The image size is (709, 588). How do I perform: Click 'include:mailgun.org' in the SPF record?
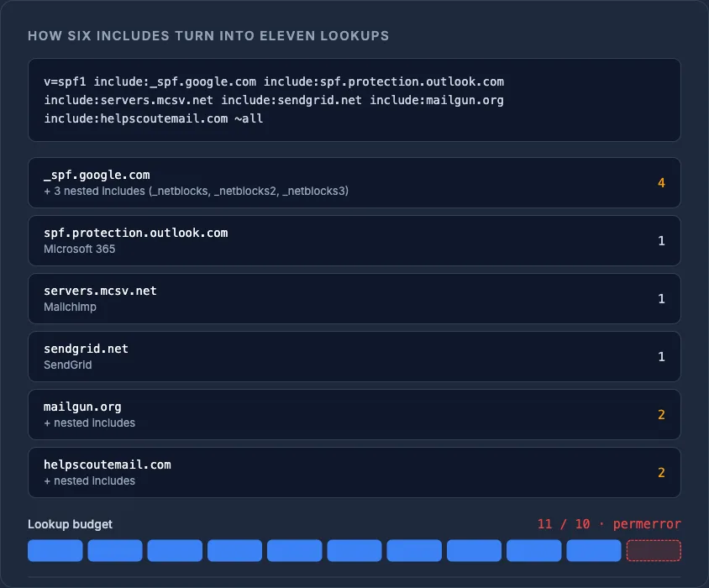point(437,100)
